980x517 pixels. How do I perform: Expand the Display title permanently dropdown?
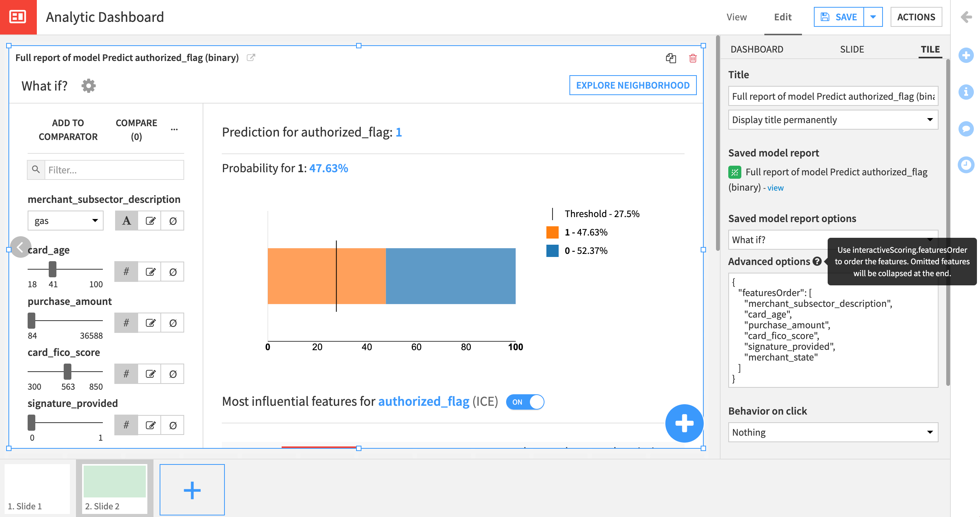click(x=833, y=120)
